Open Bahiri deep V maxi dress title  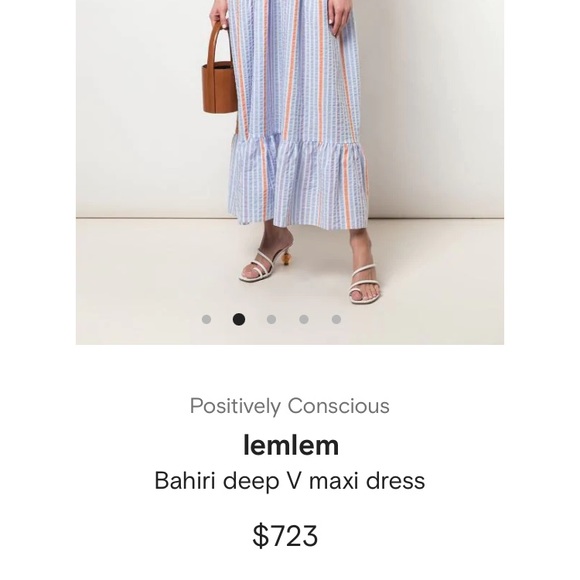[x=290, y=481]
